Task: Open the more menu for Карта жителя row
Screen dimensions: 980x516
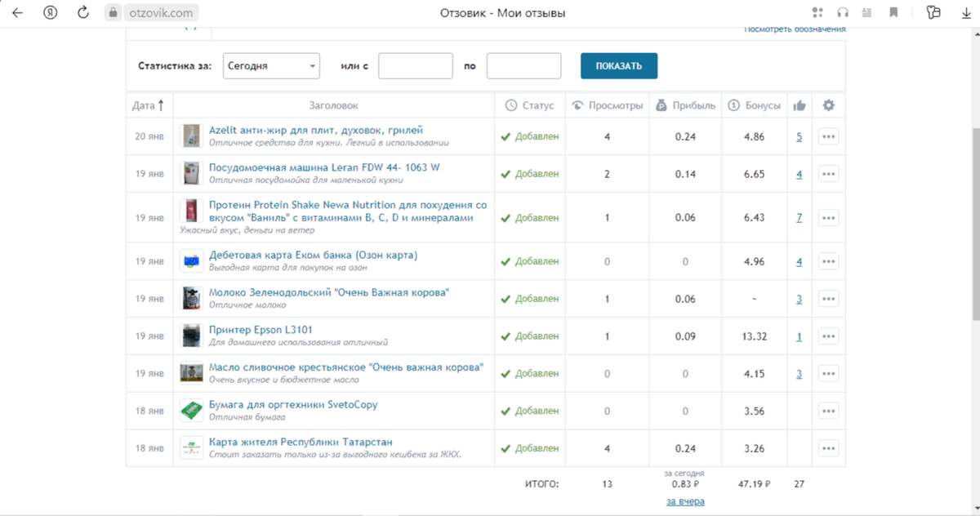Action: point(828,448)
